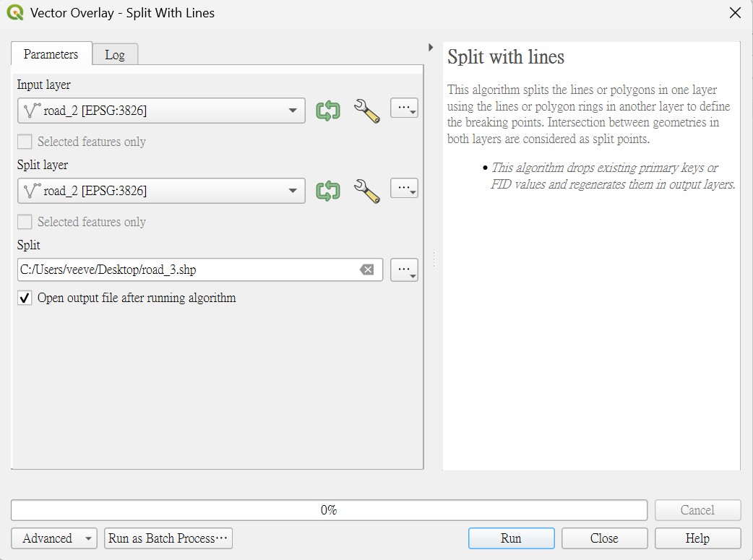The width and height of the screenshot is (753, 560).
Task: Toggle Selected features only under Split layer
Action: tap(25, 222)
